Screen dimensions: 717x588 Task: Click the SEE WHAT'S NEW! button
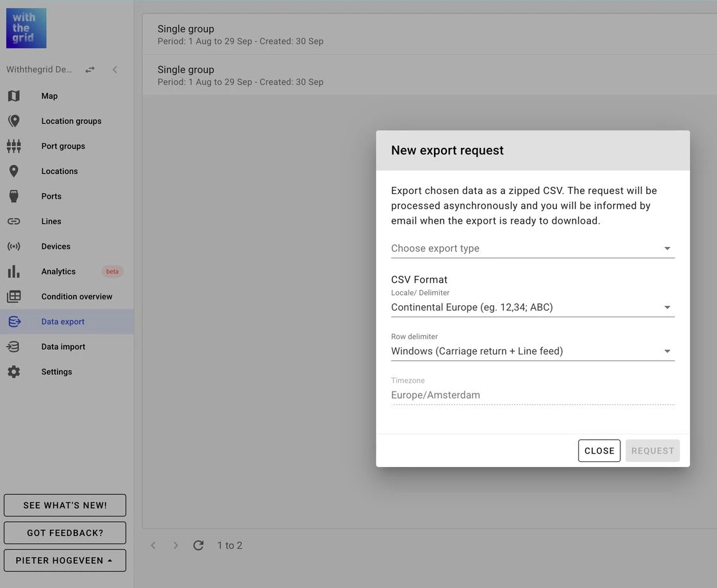65,505
